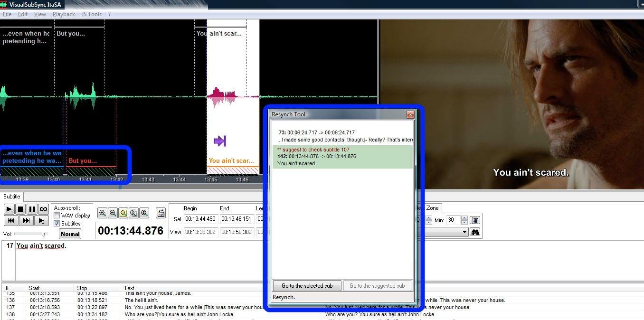Click the binoculars search icon
Viewport: 644px width, 320px height.
(x=475, y=232)
